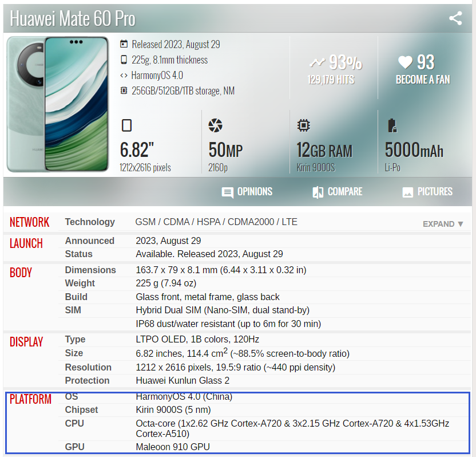Click the Maleoon 910 GPU value

click(173, 447)
